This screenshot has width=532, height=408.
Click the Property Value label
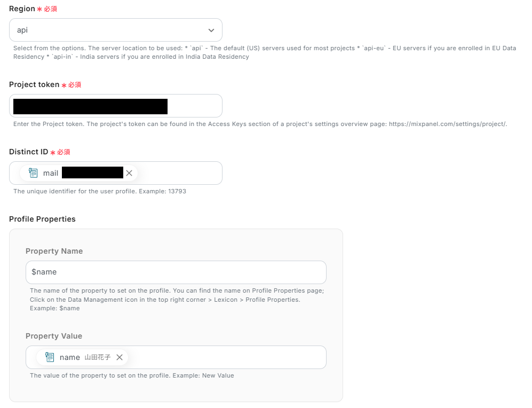click(x=54, y=336)
